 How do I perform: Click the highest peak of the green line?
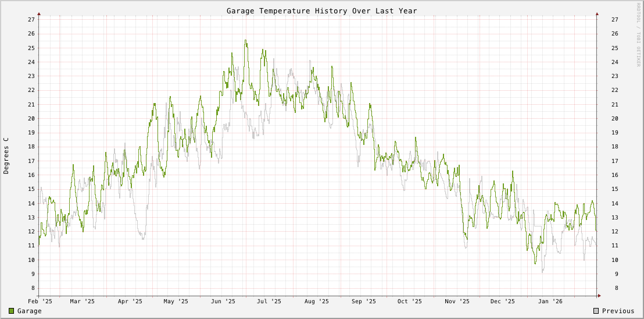click(x=245, y=40)
